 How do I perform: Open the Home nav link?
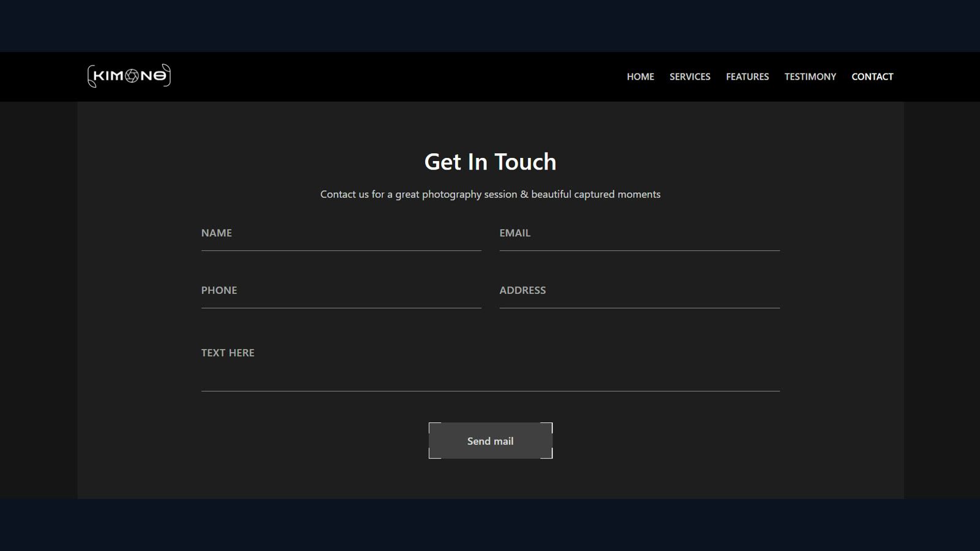[x=640, y=77]
